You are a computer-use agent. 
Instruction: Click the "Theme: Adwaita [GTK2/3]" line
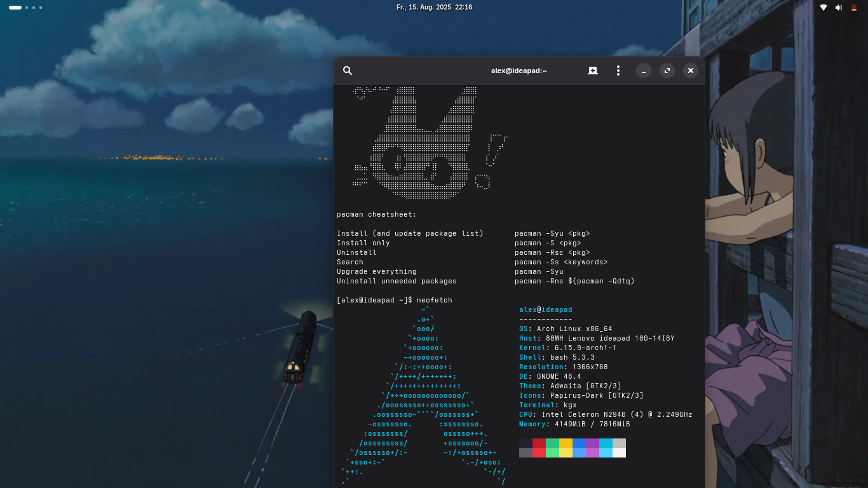point(570,386)
